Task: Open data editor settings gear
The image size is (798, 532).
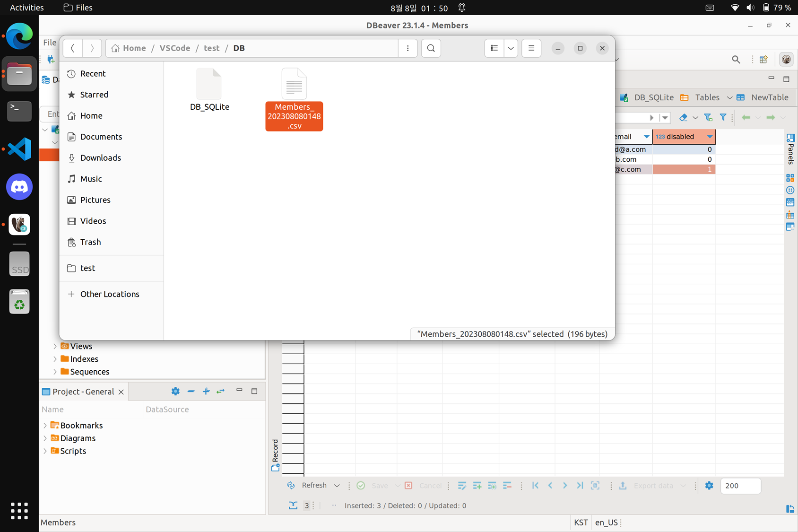Action: coord(709,486)
